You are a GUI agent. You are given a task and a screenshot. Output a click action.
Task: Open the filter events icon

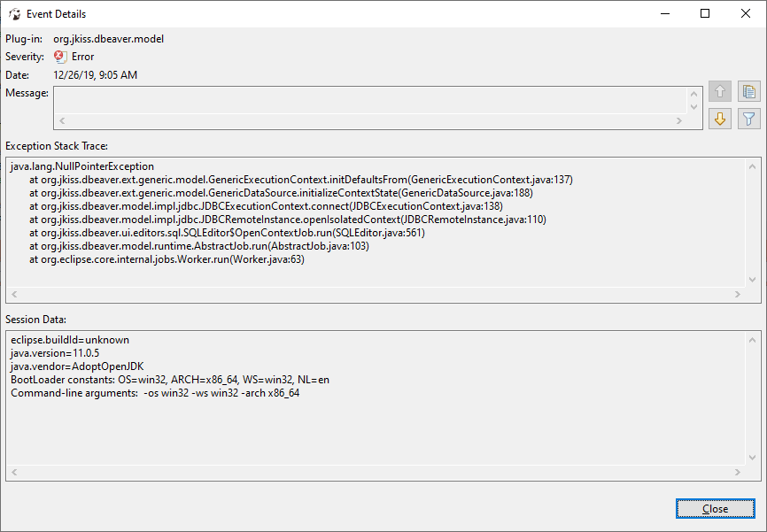748,119
